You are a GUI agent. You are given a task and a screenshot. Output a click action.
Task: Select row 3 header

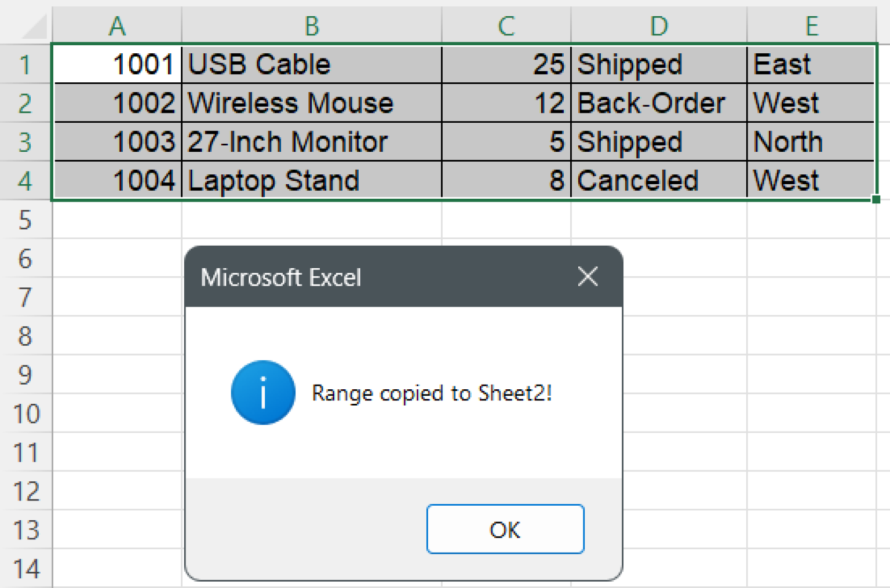(25, 142)
